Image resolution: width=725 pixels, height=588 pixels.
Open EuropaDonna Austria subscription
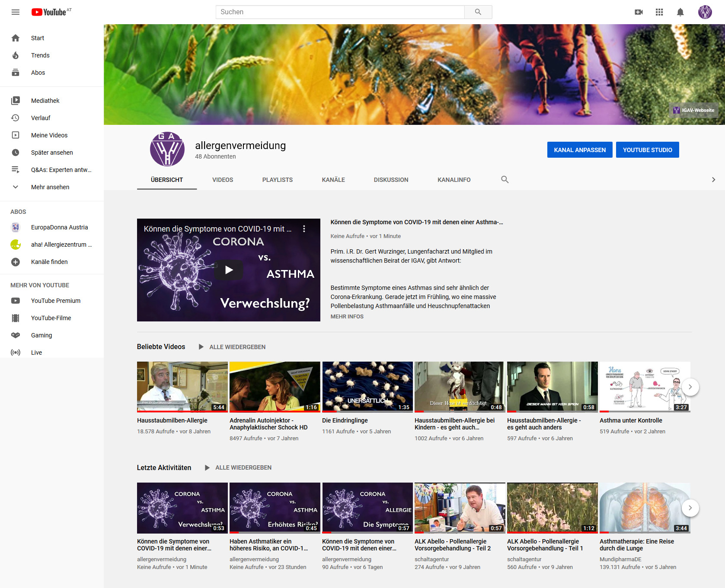pos(52,227)
